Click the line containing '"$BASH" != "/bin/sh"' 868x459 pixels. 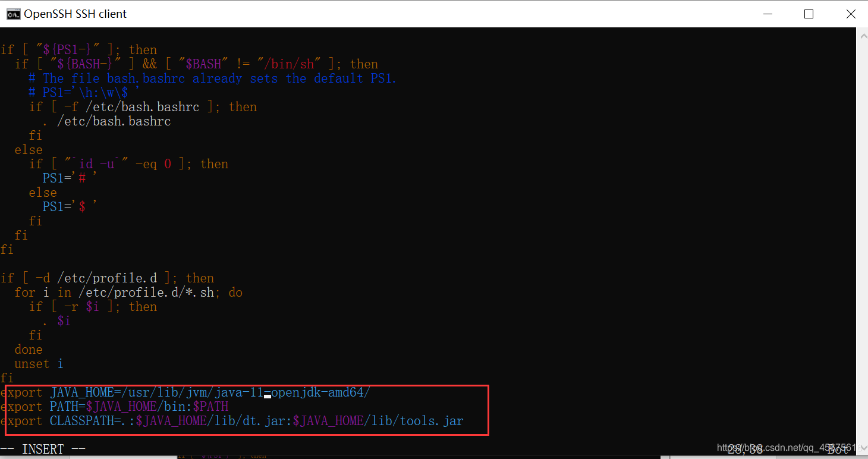[196, 64]
